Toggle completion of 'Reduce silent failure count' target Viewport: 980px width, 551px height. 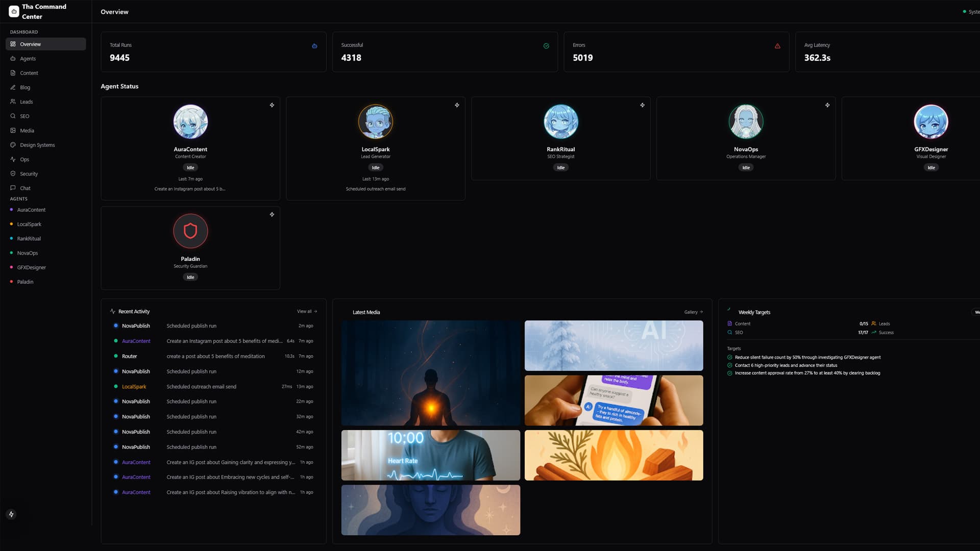click(730, 357)
